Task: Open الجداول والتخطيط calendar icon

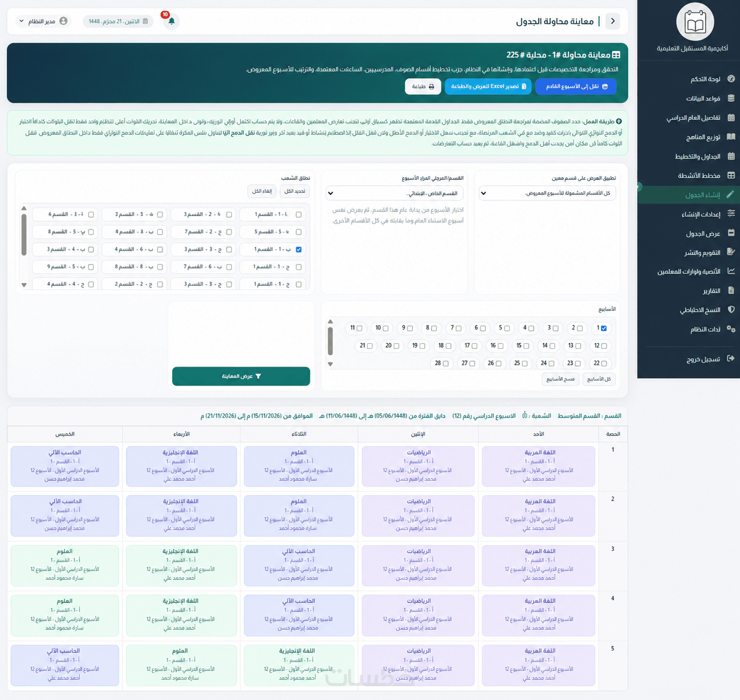Action: (x=731, y=156)
